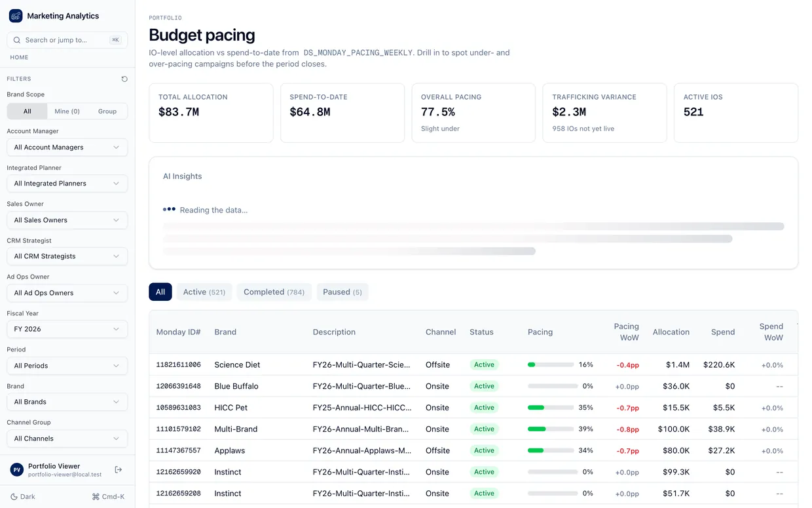Click Monday ID 12162659920
The width and height of the screenshot is (812, 508).
point(178,472)
